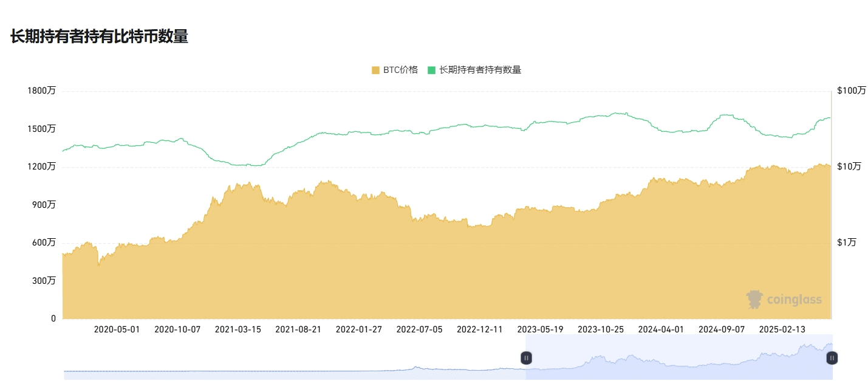Click the coinglass watermark text
This screenshot has height=381, width=868.
pos(794,300)
